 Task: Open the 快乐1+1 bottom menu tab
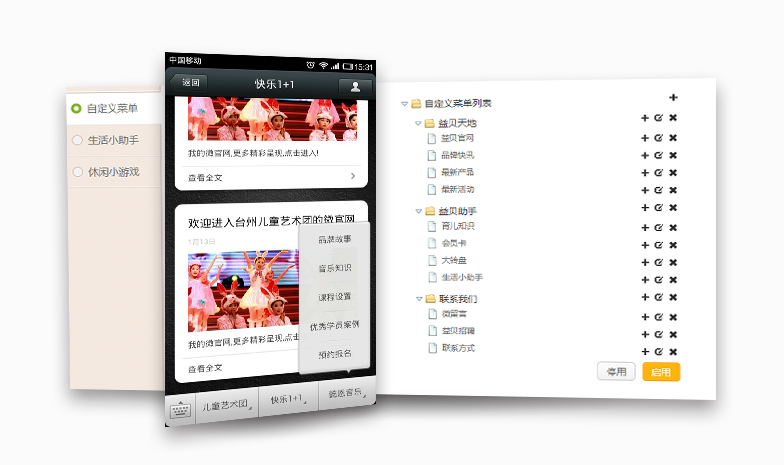(x=288, y=398)
